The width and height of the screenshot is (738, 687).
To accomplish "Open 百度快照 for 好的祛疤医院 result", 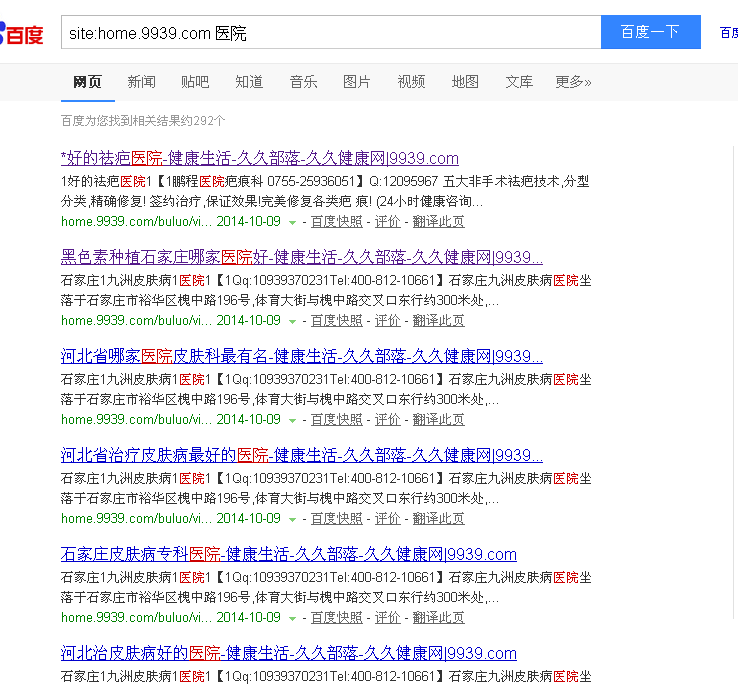I will tap(337, 222).
